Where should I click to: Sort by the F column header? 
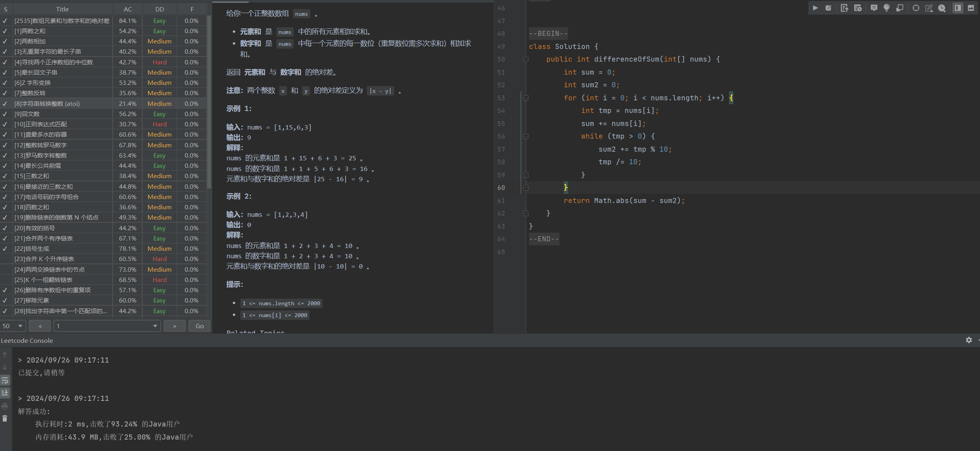pos(192,9)
